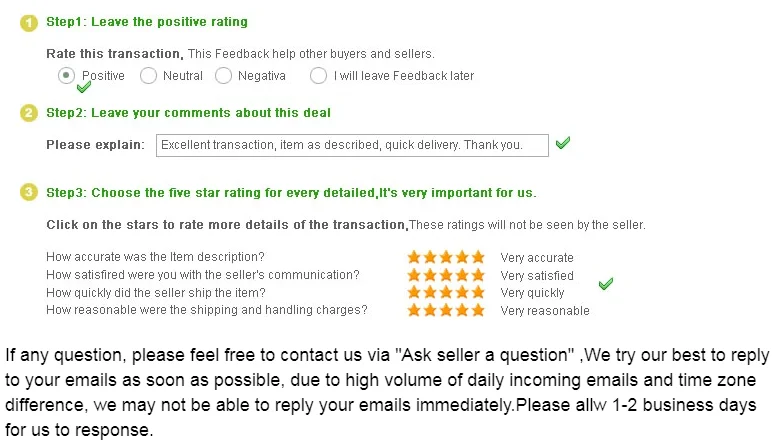
Task: Choose the Negativa rating radio button
Action: (224, 75)
